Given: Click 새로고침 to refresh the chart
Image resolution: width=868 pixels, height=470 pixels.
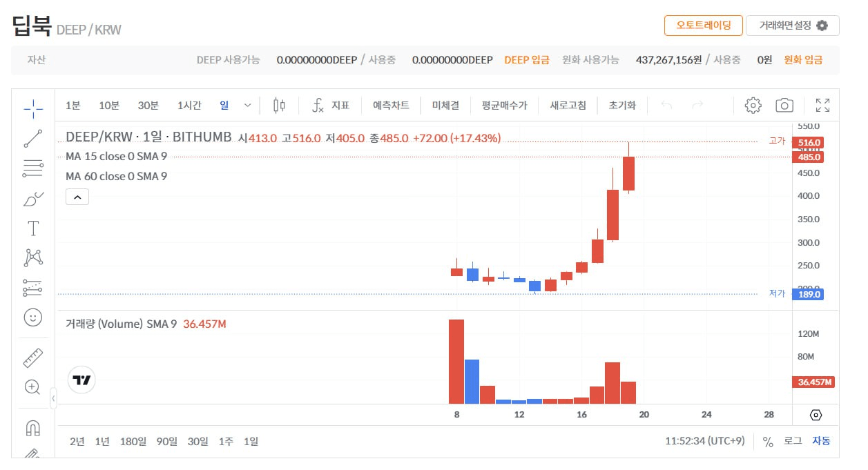Looking at the screenshot, I should tap(568, 106).
